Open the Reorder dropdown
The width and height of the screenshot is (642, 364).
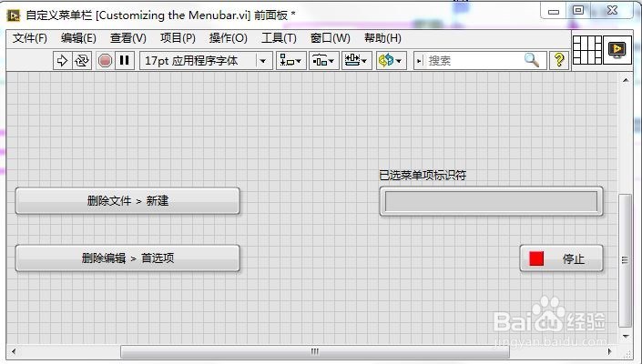[x=391, y=61]
